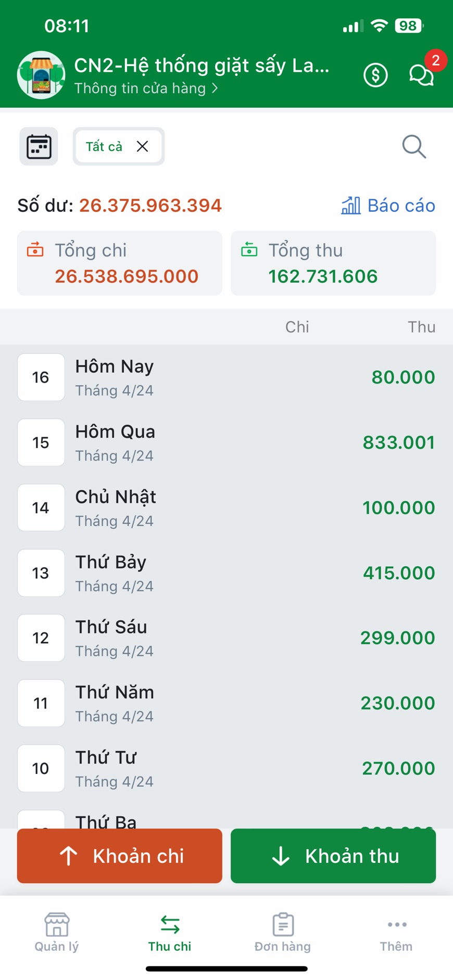Select the 'Chủ Nhật' day 14 row
The width and height of the screenshot is (453, 980).
227,507
